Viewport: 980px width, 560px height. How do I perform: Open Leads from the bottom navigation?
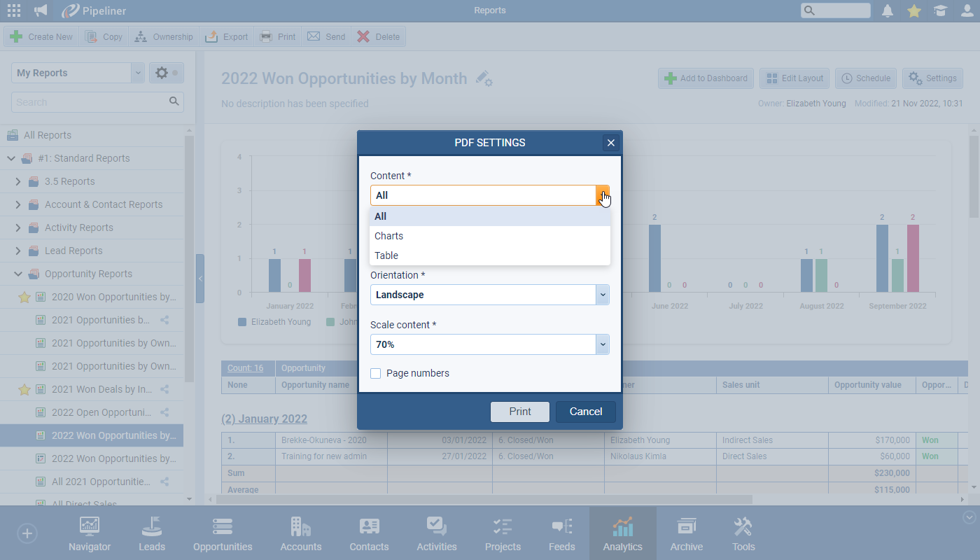151,533
